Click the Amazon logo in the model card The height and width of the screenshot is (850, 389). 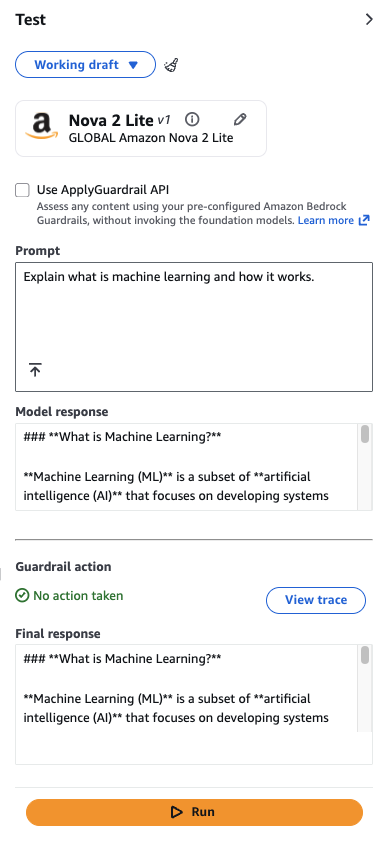click(41, 127)
